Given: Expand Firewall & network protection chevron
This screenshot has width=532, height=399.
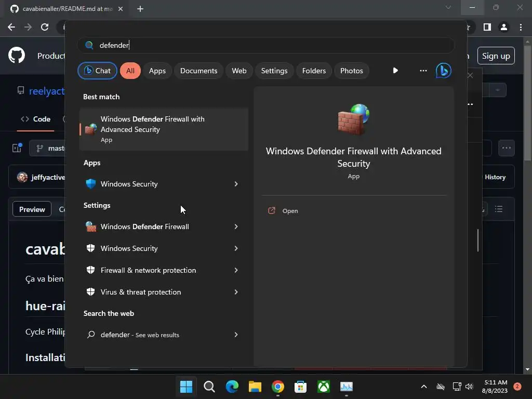Looking at the screenshot, I should (x=236, y=270).
